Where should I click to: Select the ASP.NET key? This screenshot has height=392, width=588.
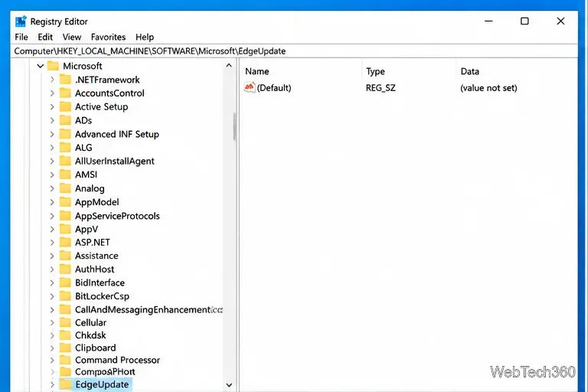(x=93, y=243)
